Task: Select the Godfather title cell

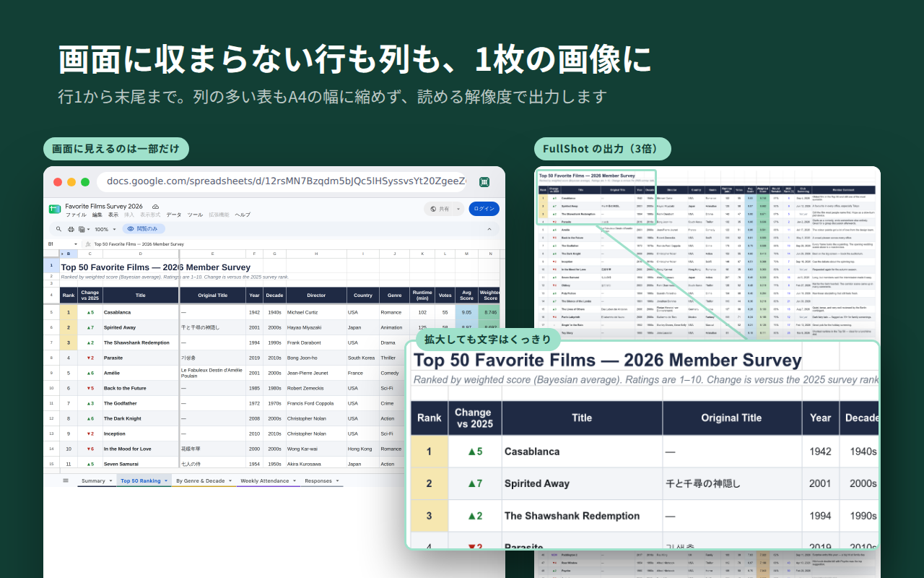Action: click(140, 403)
